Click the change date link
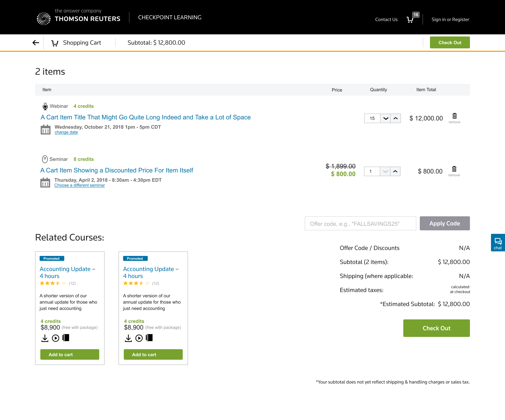The width and height of the screenshot is (505, 420). [66, 132]
